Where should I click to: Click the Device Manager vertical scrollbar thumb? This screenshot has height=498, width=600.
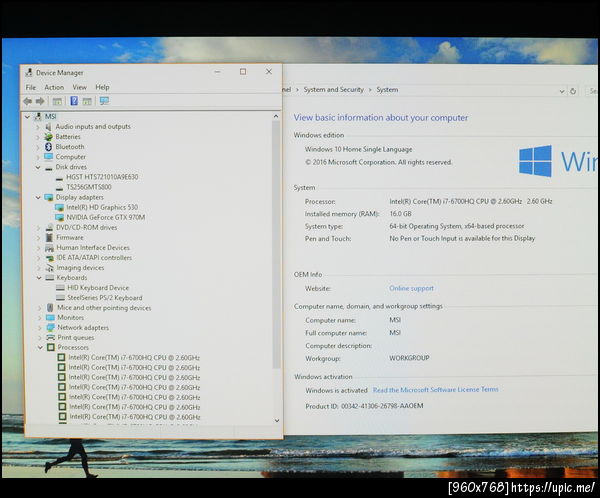[x=276, y=245]
